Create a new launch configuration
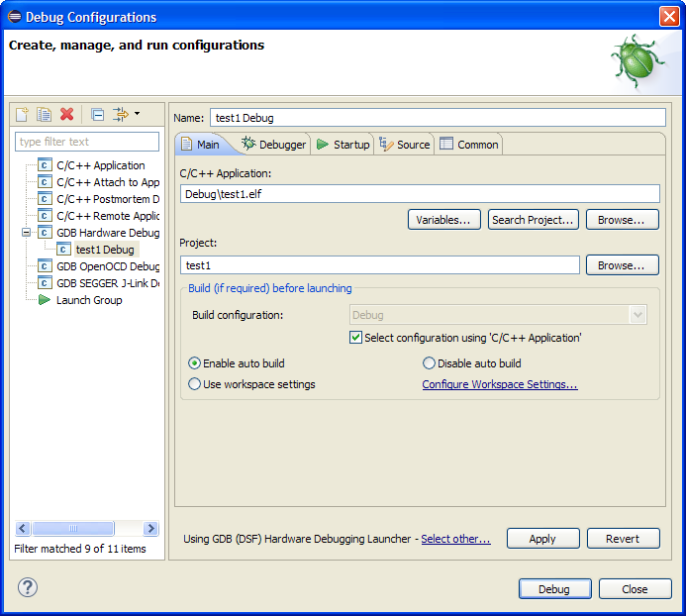686x616 pixels. 22,114
